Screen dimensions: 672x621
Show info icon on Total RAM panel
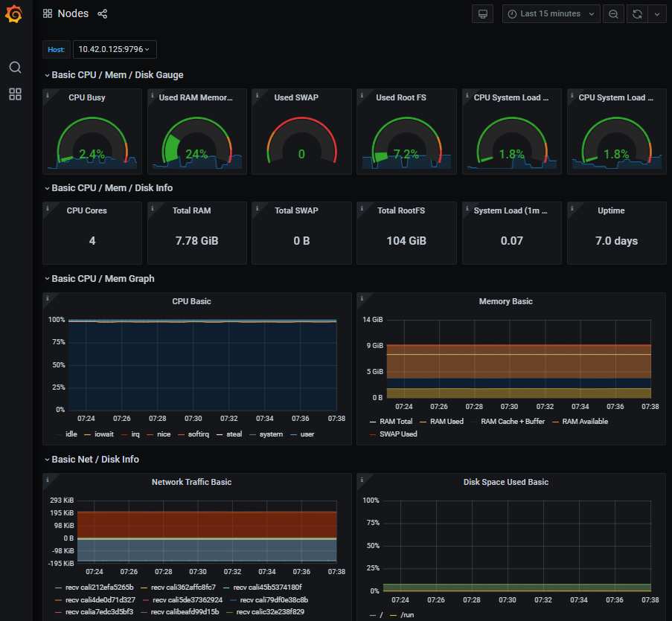(x=152, y=208)
